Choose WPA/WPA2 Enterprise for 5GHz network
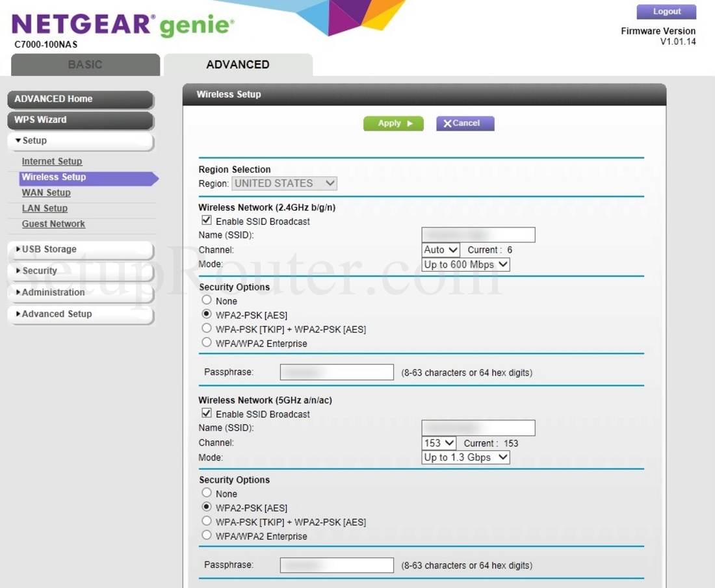The width and height of the screenshot is (715, 588). (207, 535)
